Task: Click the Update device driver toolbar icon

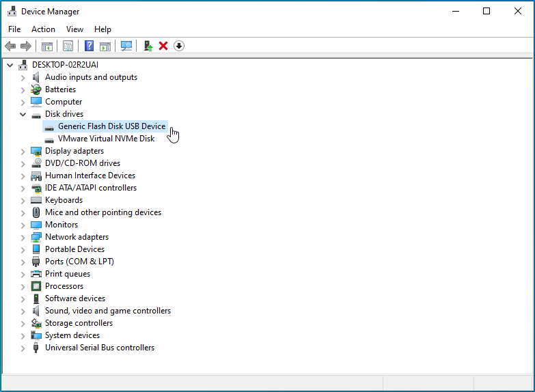Action: [148, 46]
